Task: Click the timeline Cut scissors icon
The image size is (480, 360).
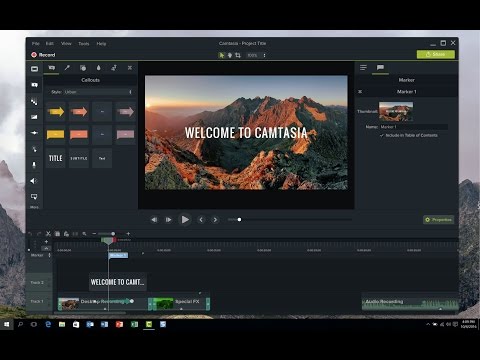Action: [48, 234]
